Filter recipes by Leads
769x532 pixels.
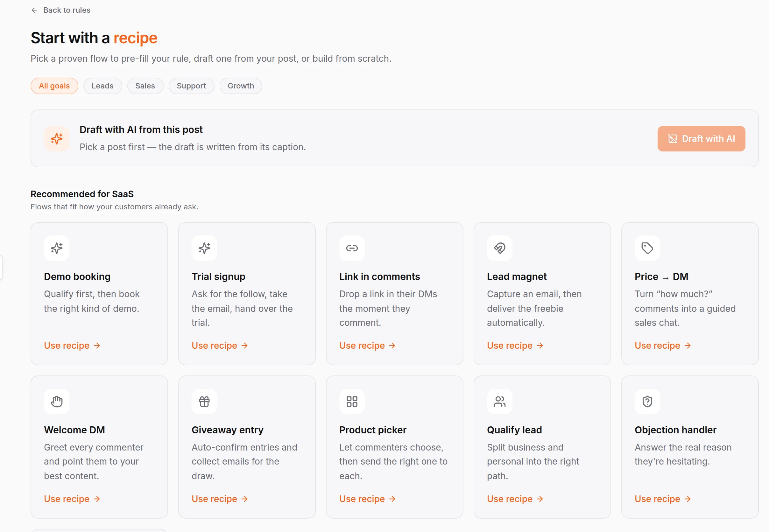click(103, 86)
